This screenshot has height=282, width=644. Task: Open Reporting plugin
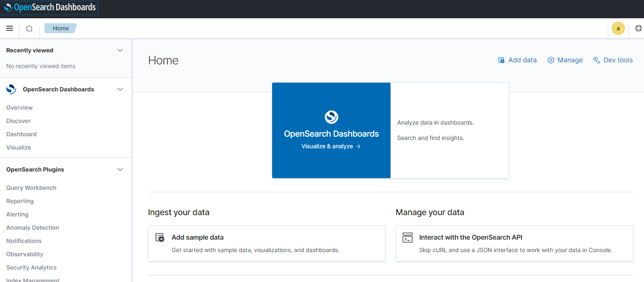[20, 201]
